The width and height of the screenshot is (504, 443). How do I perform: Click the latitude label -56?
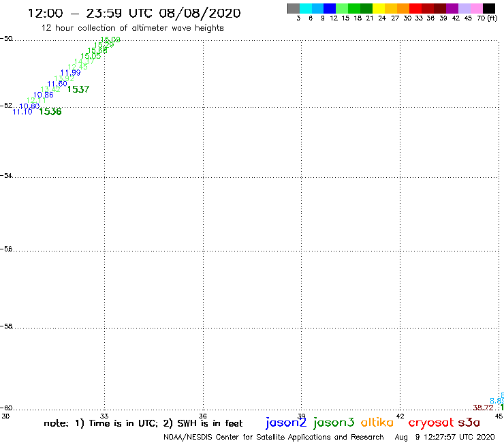[6, 249]
